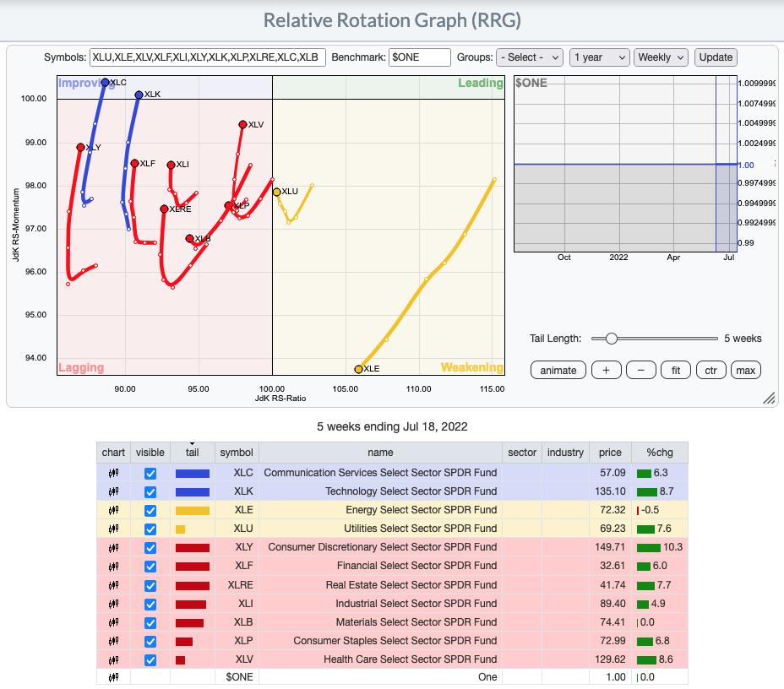The height and width of the screenshot is (689, 784).
Task: Select the XLU data point on graph
Action: [276, 192]
